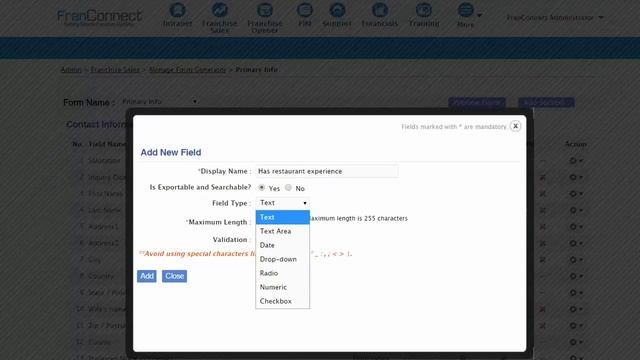Viewport: 640px width, 360px height.
Task: Open action gear for Address1 row
Action: [576, 227]
